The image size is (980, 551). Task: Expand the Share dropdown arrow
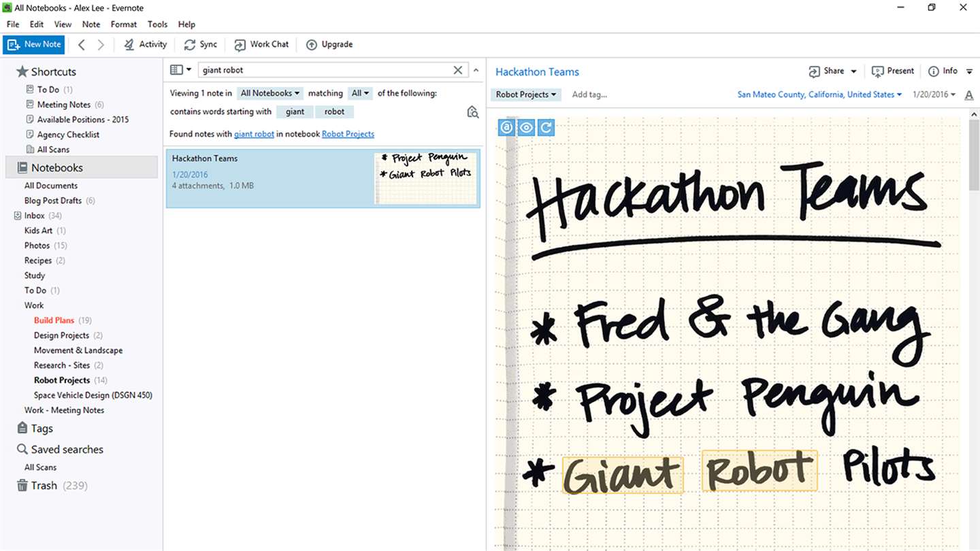pyautogui.click(x=854, y=71)
